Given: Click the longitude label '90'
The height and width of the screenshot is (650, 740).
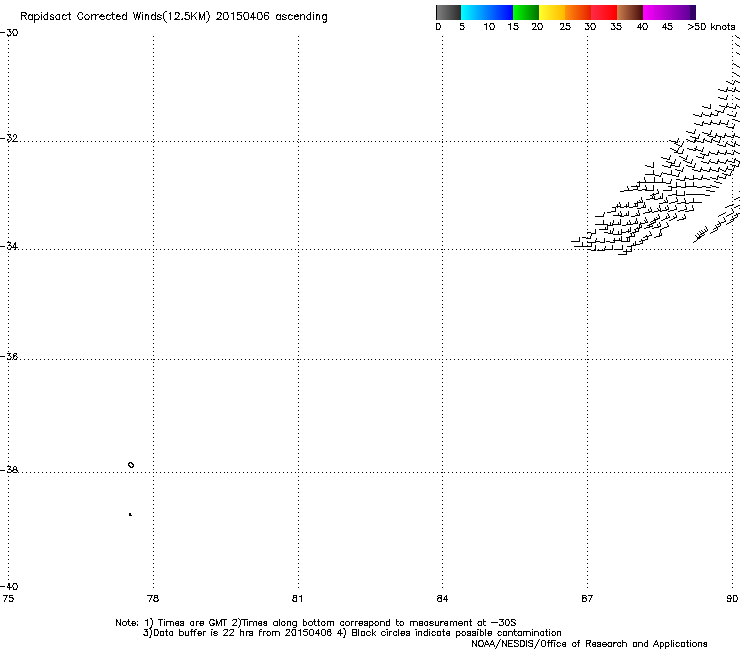Looking at the screenshot, I should 732,599.
